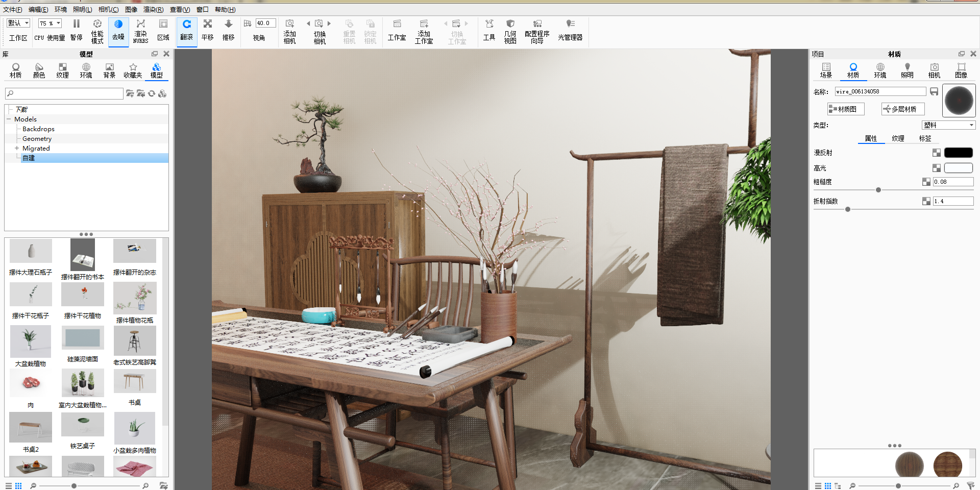Select the 推移 dolly tool
The height and width of the screenshot is (490, 980).
tap(229, 31)
